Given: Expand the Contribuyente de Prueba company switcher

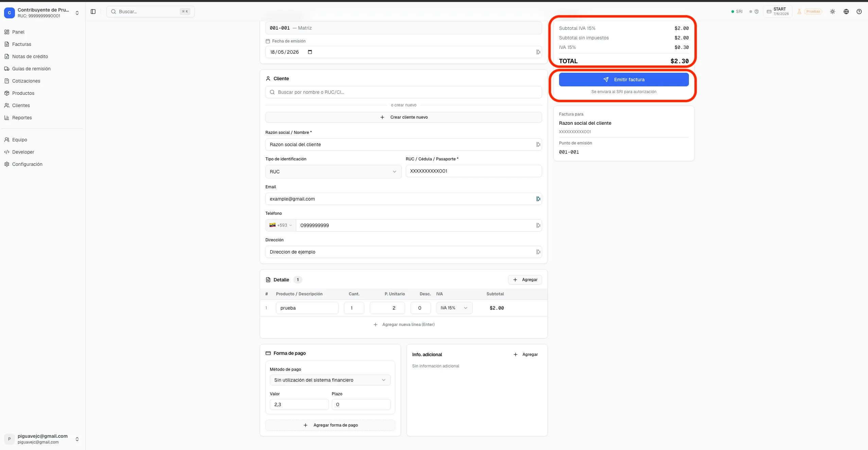Looking at the screenshot, I should pos(42,13).
